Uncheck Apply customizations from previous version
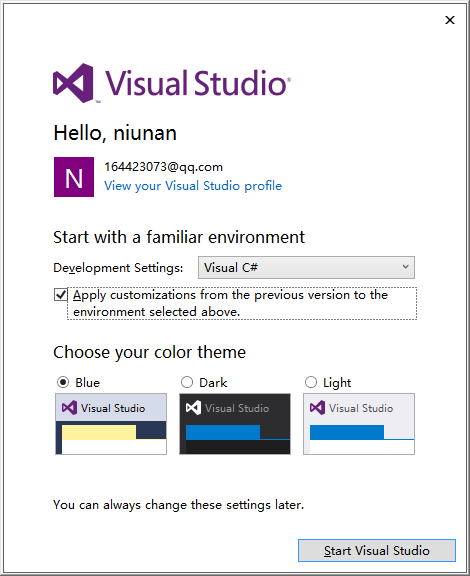 coord(61,295)
